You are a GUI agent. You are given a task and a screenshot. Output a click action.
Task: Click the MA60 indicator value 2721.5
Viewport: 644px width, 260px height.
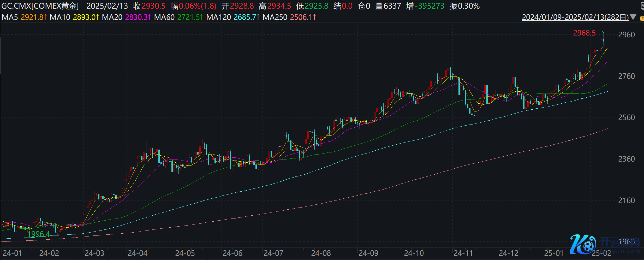(190, 17)
